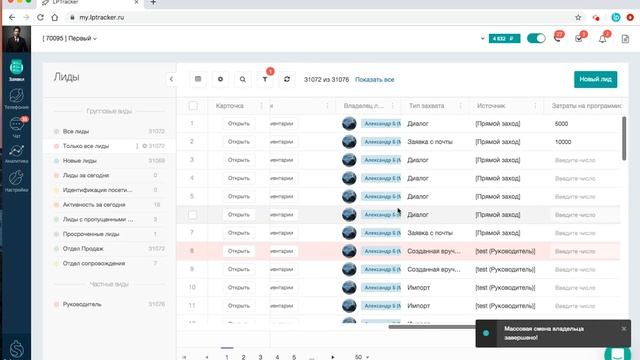
Task: Open table settings gear icon
Action: (x=220, y=79)
